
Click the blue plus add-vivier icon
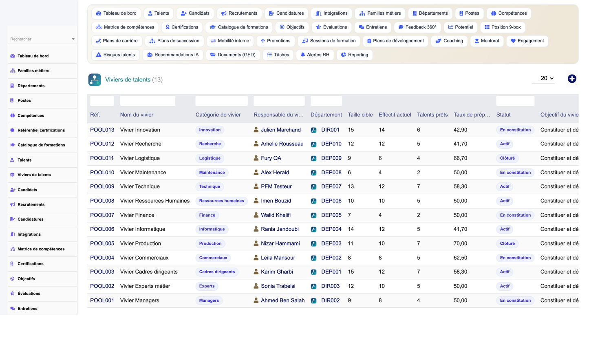[x=572, y=79]
